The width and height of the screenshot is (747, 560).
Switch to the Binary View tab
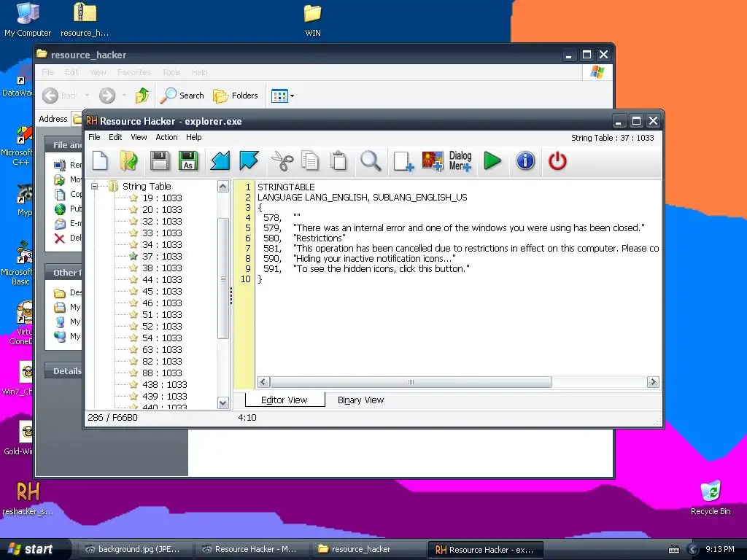360,400
